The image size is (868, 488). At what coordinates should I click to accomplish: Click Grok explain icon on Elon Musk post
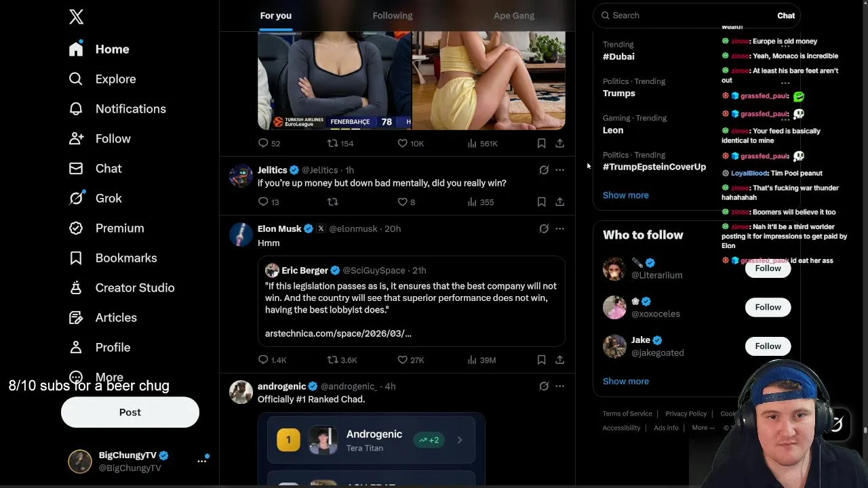point(544,229)
